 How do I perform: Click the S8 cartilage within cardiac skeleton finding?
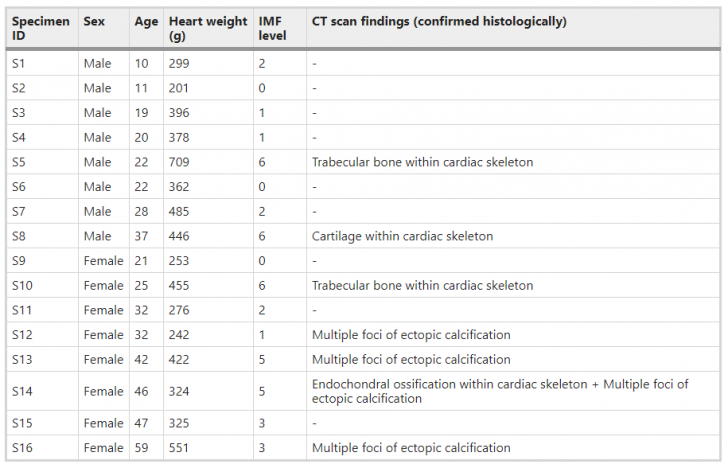(402, 236)
